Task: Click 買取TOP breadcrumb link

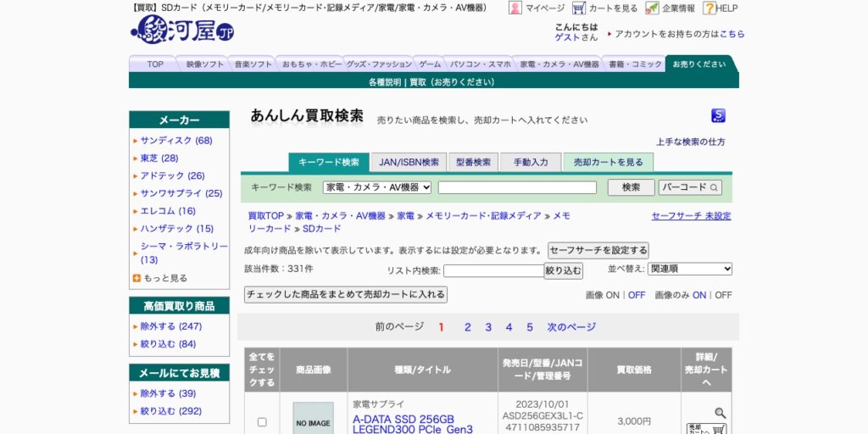Action: point(265,216)
